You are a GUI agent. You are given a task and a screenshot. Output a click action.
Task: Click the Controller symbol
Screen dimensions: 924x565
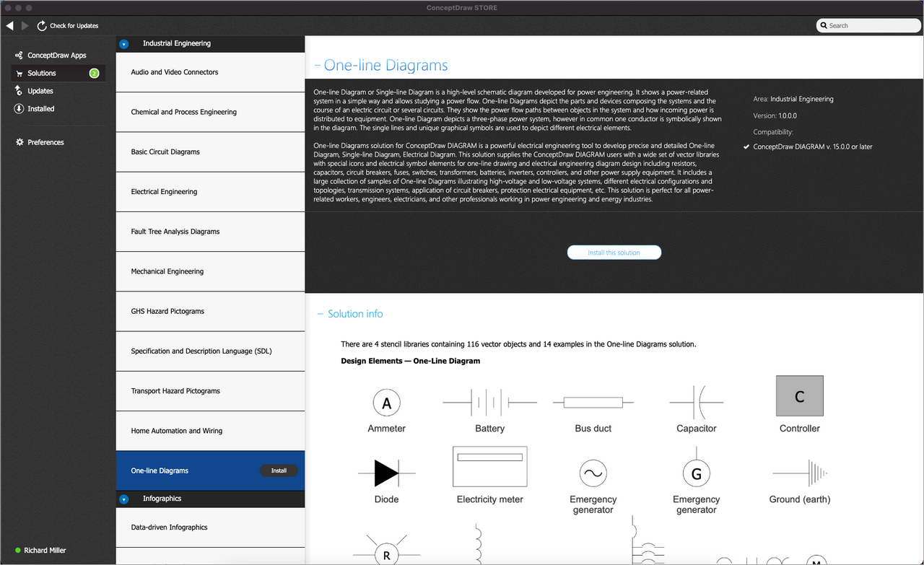(x=800, y=395)
